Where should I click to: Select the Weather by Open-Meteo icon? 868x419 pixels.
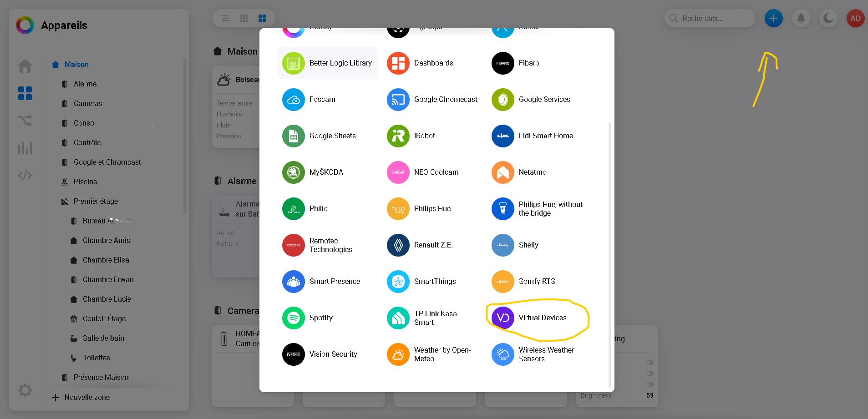click(x=398, y=354)
